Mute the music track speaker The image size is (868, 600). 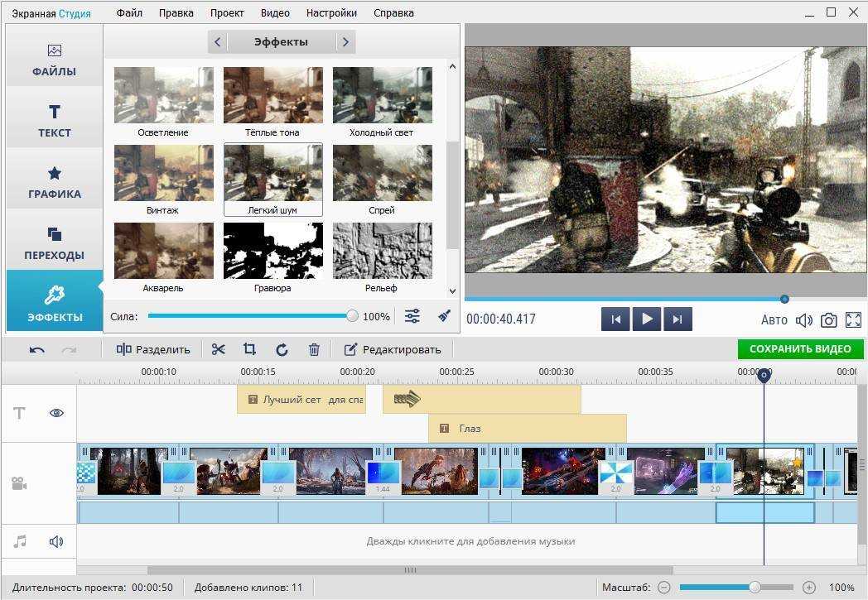[x=56, y=541]
